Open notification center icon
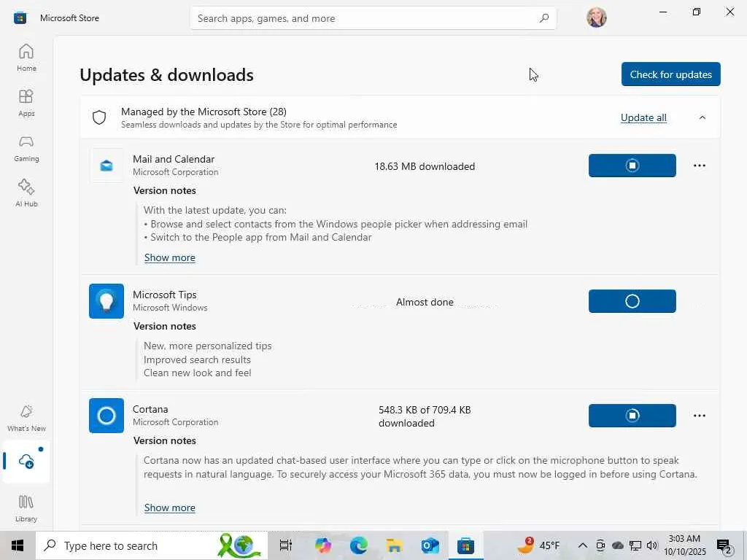 click(x=724, y=546)
